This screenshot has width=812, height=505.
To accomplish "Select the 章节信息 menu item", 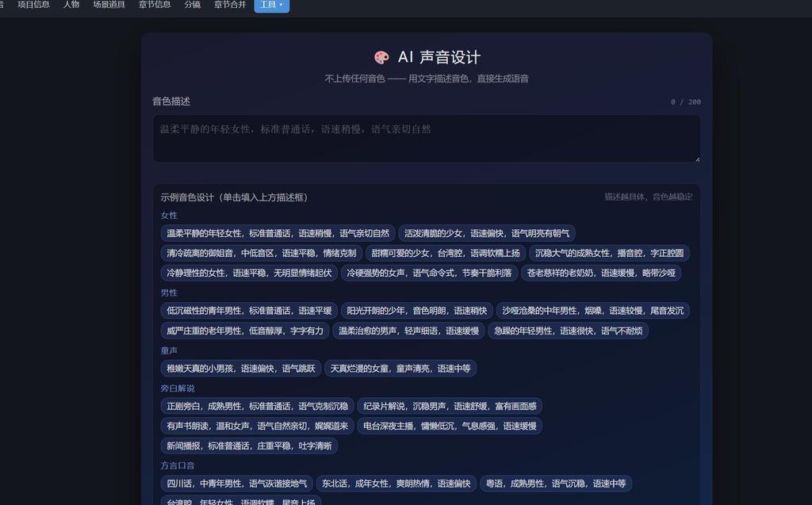I will tap(155, 5).
